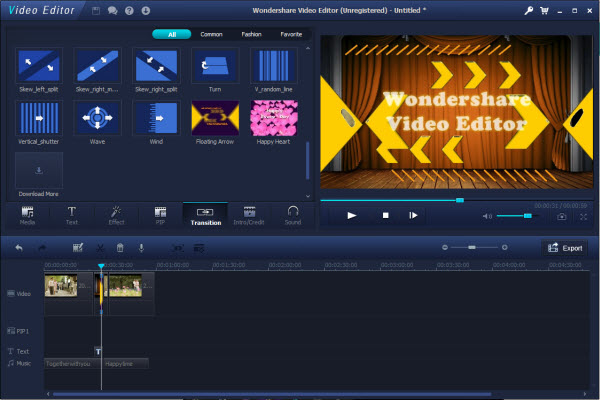Click the scissors split icon

pos(100,248)
